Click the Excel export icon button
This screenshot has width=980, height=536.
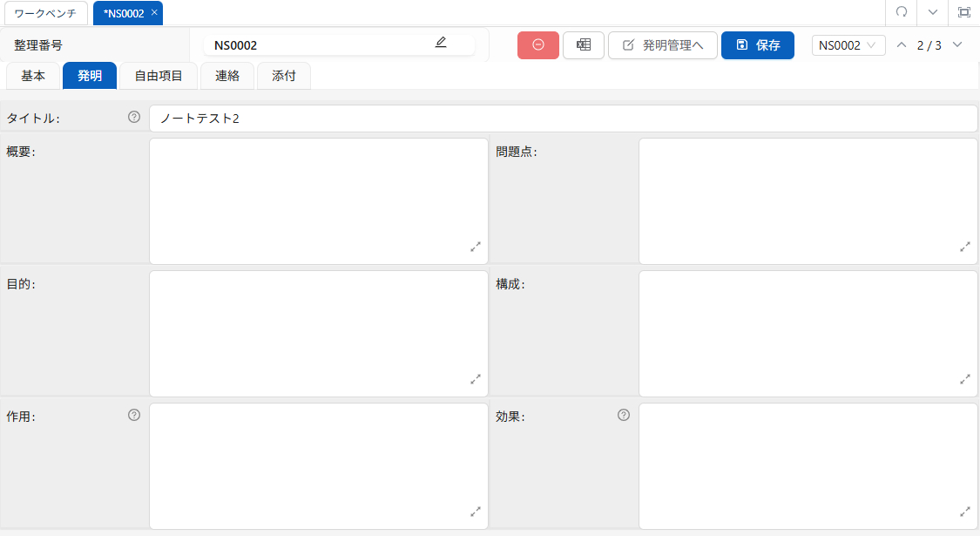[x=584, y=45]
